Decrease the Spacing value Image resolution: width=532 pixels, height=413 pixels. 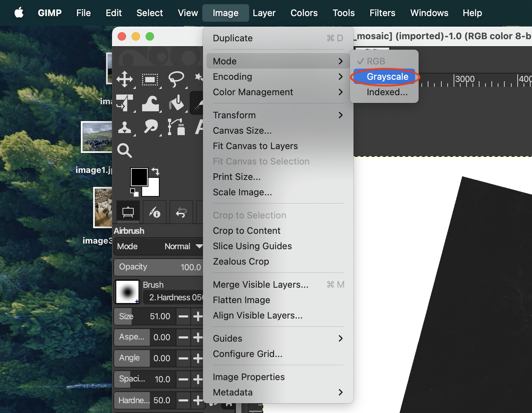tap(183, 379)
